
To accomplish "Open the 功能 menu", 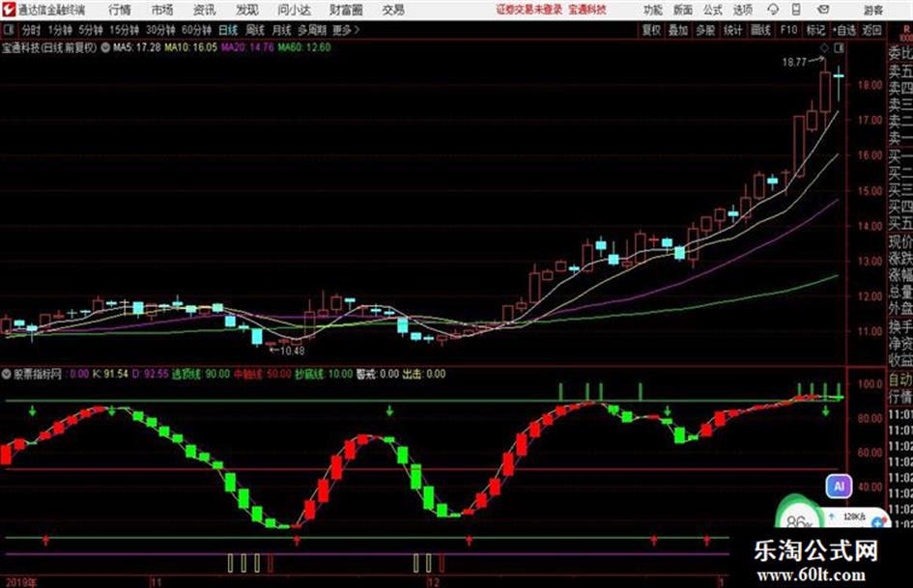I will pos(653,10).
